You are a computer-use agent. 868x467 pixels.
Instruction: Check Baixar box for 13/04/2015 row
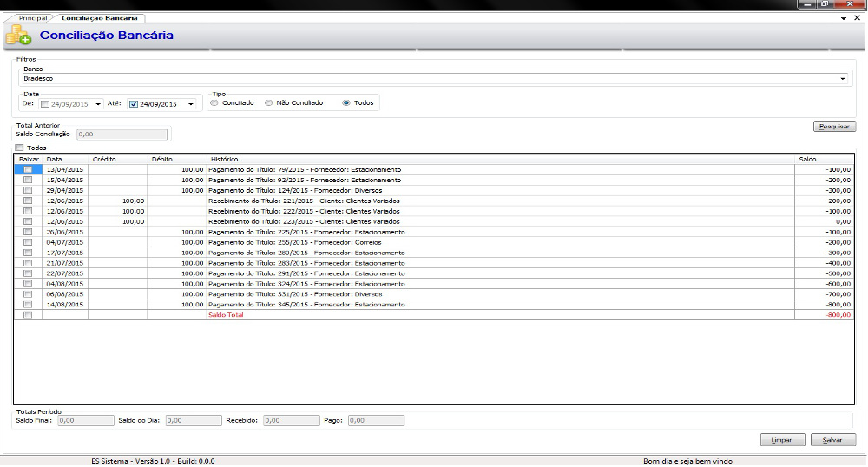click(x=28, y=169)
